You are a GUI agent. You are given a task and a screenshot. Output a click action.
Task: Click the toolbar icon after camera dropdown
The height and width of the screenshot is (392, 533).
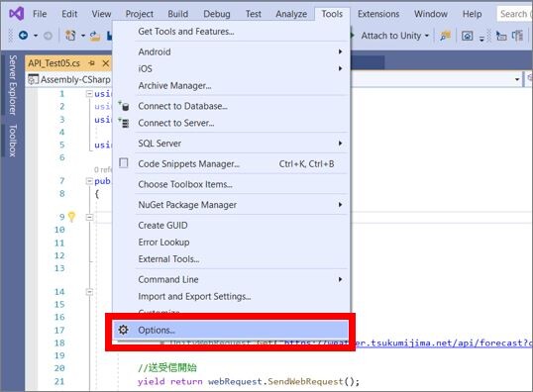501,36
